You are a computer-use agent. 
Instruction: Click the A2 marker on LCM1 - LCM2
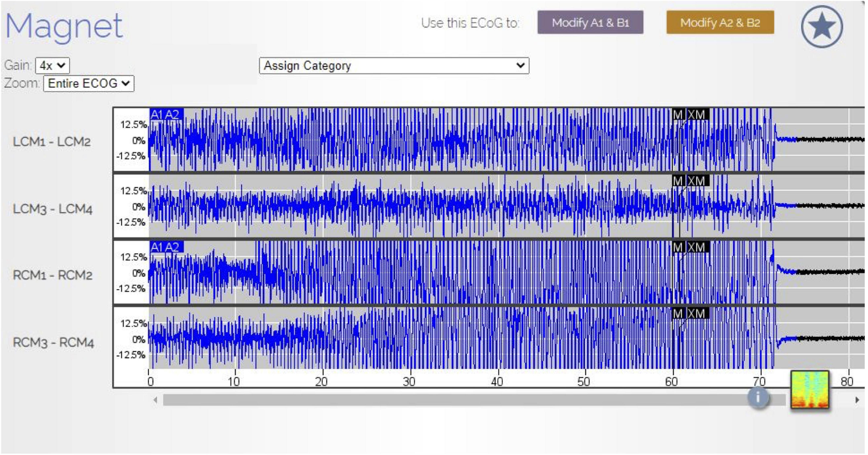tap(173, 115)
